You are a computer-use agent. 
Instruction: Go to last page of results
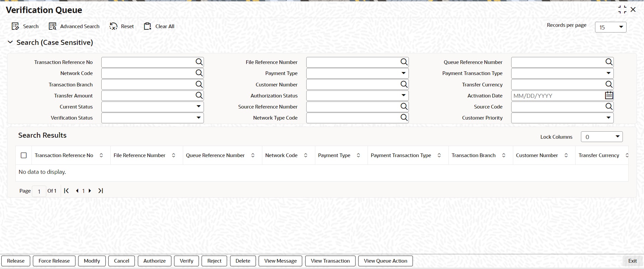(x=100, y=191)
